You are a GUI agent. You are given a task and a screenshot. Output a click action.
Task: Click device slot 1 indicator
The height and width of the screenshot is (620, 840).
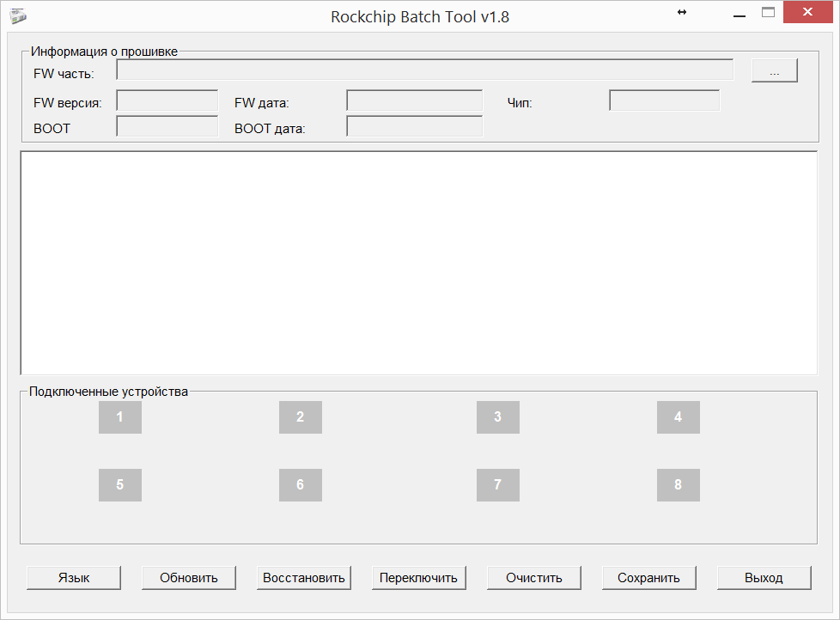119,417
